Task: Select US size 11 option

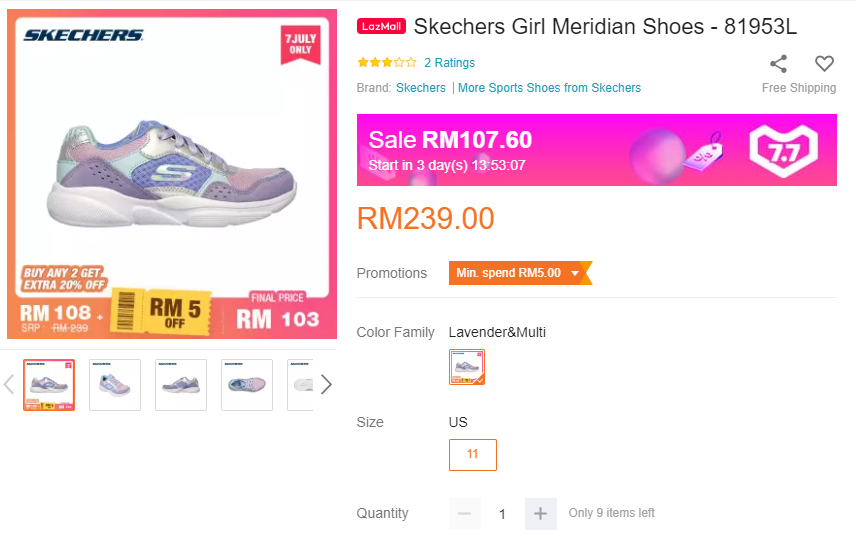Action: 473,454
